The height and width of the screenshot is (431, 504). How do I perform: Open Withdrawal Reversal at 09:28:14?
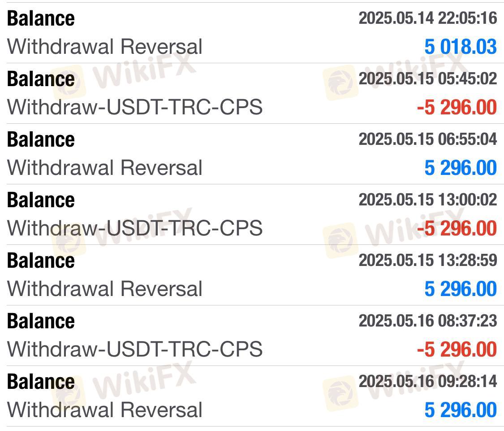[x=252, y=396]
